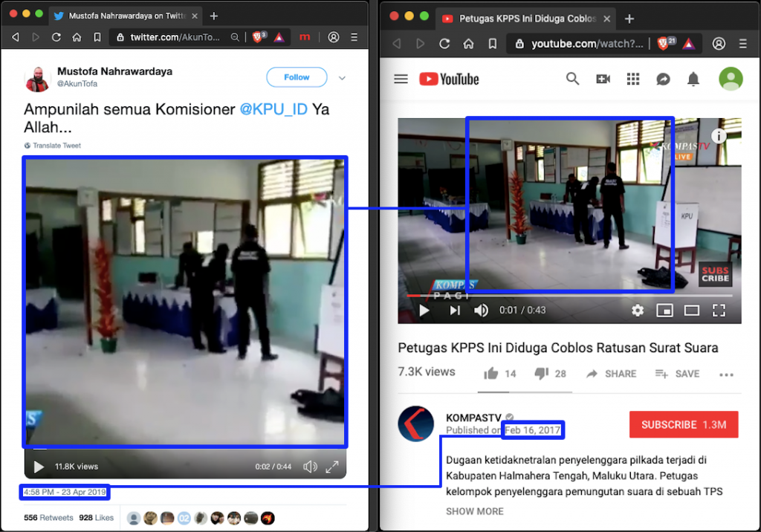Mute the YouTube video volume
Image resolution: width=761 pixels, height=532 pixels.
coord(482,311)
